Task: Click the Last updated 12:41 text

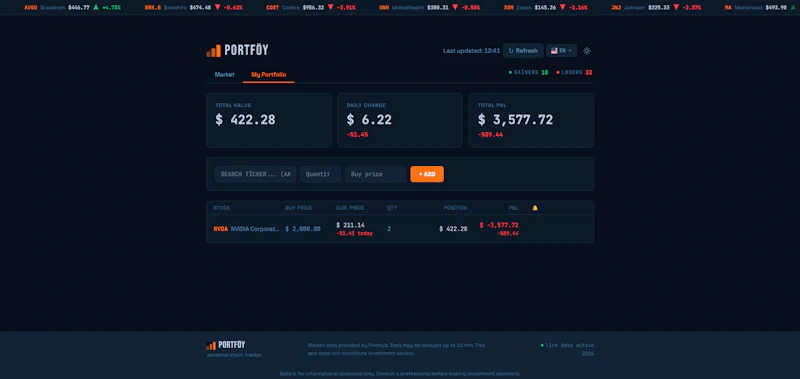Action: [x=471, y=50]
